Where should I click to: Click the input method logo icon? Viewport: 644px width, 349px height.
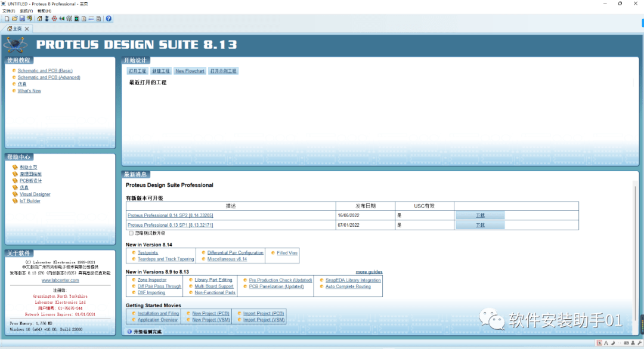599,343
